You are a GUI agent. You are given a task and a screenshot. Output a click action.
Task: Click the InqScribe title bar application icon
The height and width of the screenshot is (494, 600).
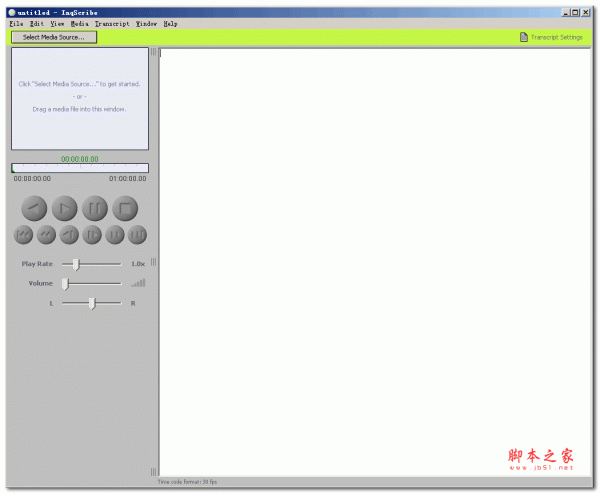pyautogui.click(x=11, y=12)
